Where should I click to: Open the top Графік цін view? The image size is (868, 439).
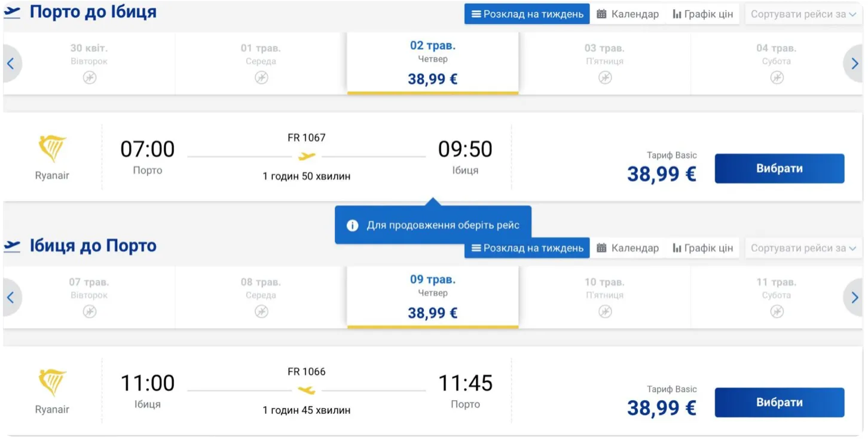(x=702, y=14)
